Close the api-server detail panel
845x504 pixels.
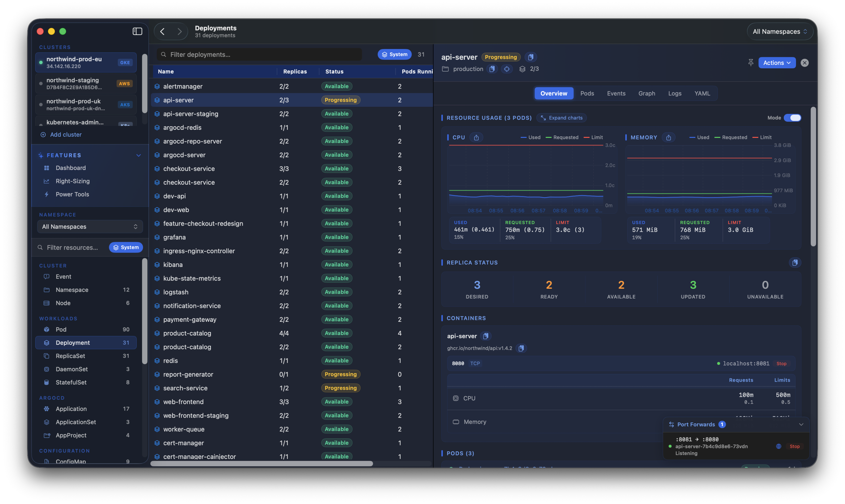[x=804, y=63]
